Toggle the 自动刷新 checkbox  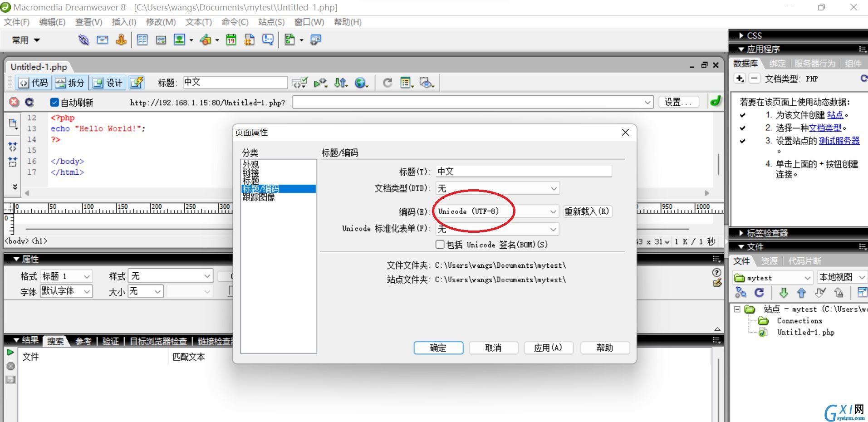pos(54,103)
